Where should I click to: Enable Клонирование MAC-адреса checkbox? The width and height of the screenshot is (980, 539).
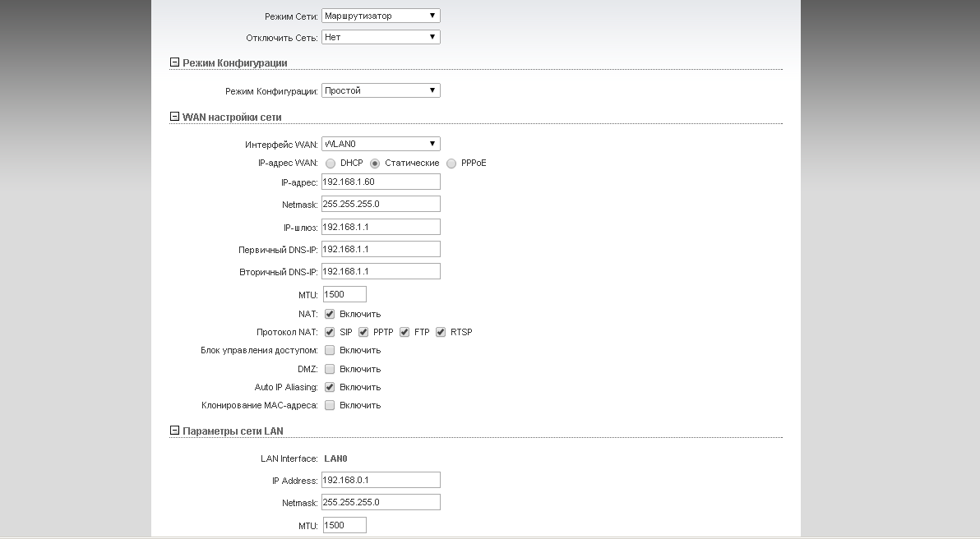330,405
